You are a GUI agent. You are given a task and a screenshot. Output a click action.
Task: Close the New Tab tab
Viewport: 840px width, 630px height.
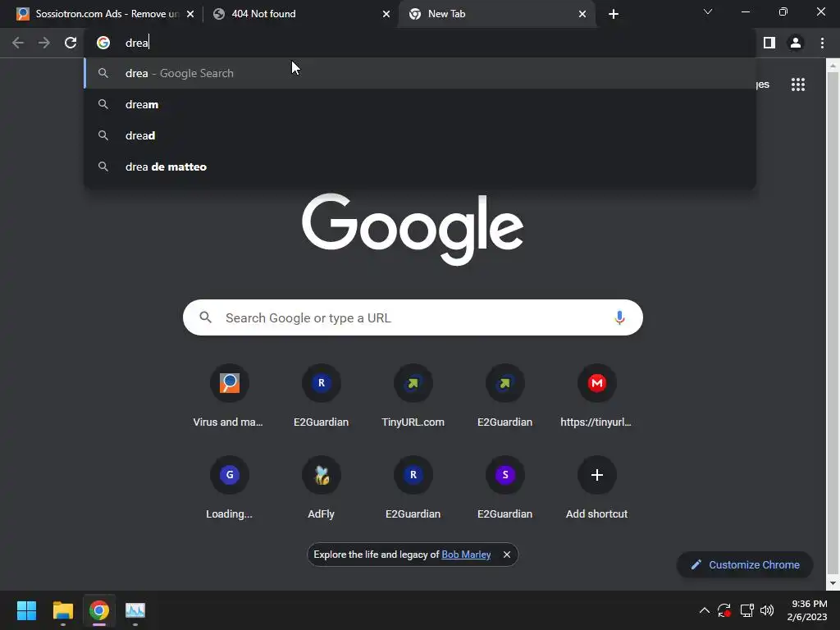pyautogui.click(x=582, y=14)
